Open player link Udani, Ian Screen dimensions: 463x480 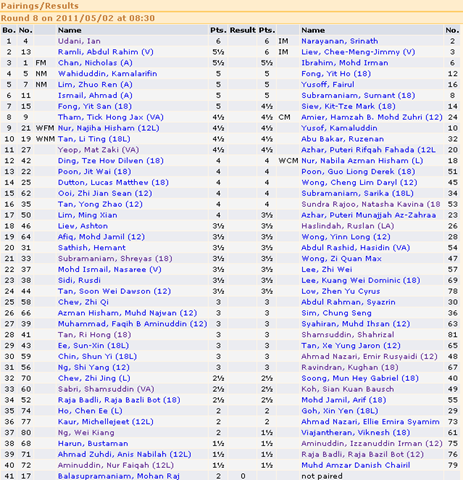[79, 41]
